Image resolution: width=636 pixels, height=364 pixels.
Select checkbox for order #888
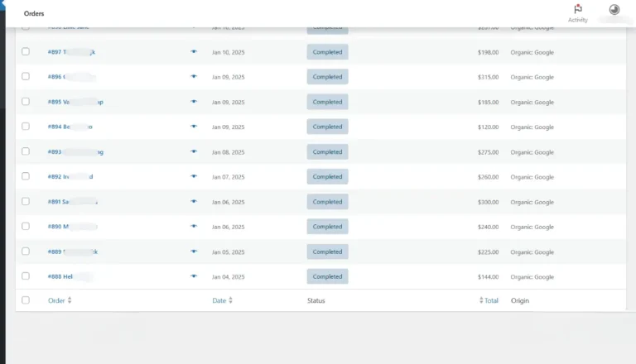26,276
